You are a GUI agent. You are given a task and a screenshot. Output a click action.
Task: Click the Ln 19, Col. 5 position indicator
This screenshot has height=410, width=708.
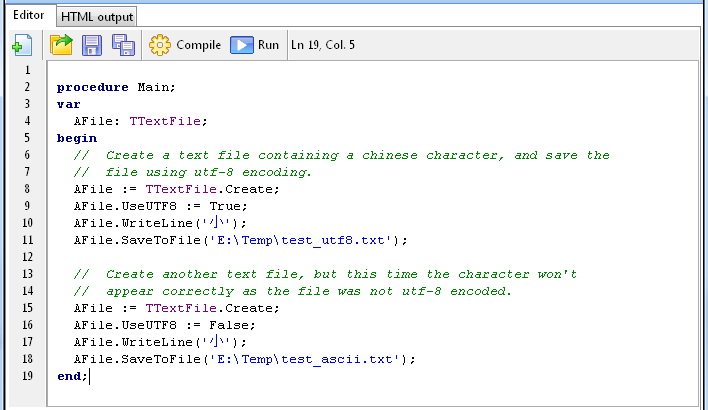pos(323,45)
